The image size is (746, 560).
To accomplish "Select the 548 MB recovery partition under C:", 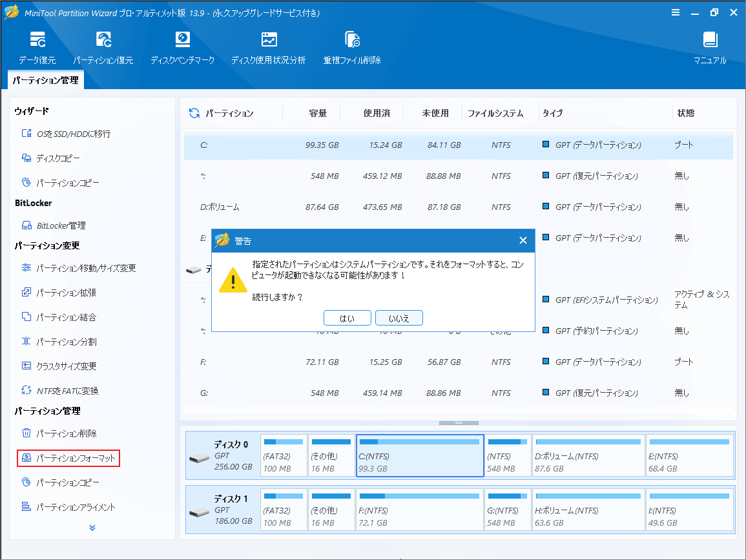I will [x=458, y=176].
